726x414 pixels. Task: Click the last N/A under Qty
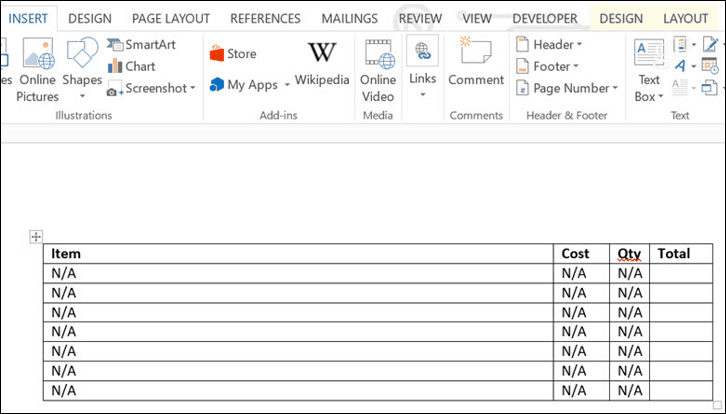tap(630, 390)
